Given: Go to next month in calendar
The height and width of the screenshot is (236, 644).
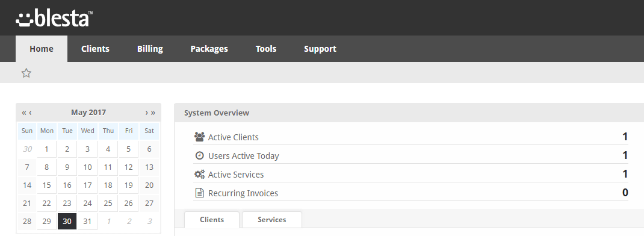Looking at the screenshot, I should 147,112.
